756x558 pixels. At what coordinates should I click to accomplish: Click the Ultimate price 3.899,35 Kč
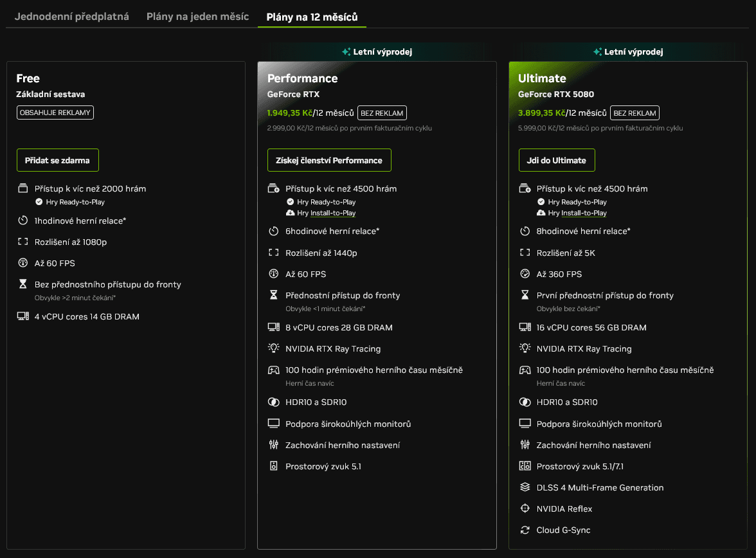(541, 113)
